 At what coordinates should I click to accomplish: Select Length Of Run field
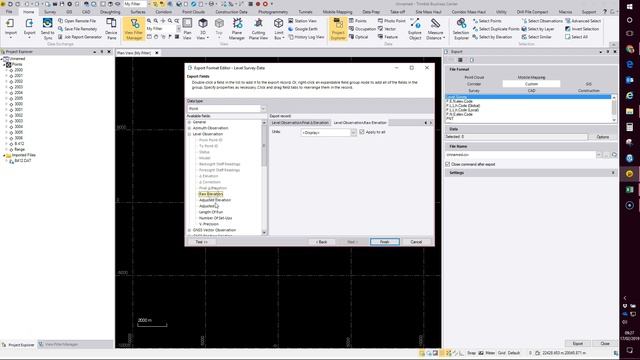(211, 212)
